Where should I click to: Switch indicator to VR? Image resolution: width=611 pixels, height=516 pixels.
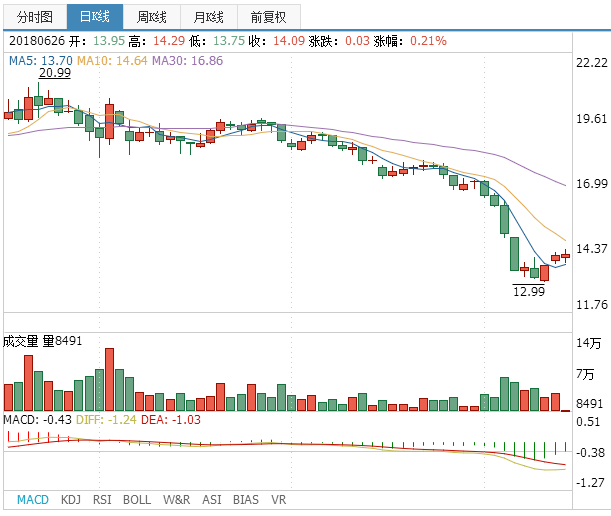(x=279, y=500)
